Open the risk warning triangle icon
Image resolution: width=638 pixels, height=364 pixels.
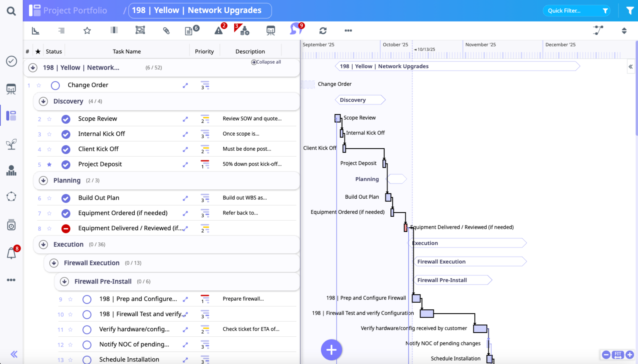pyautogui.click(x=219, y=31)
